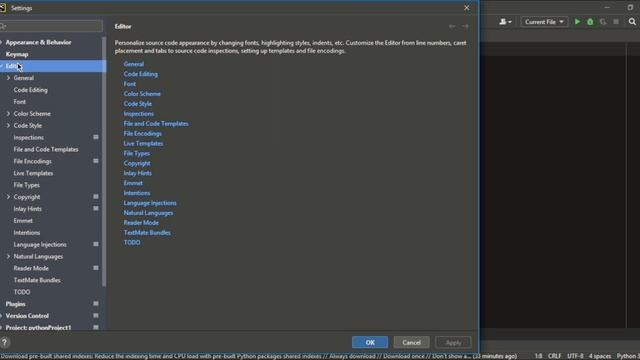Click the Run with Coverage icon
The height and width of the screenshot is (360, 640).
tap(603, 22)
